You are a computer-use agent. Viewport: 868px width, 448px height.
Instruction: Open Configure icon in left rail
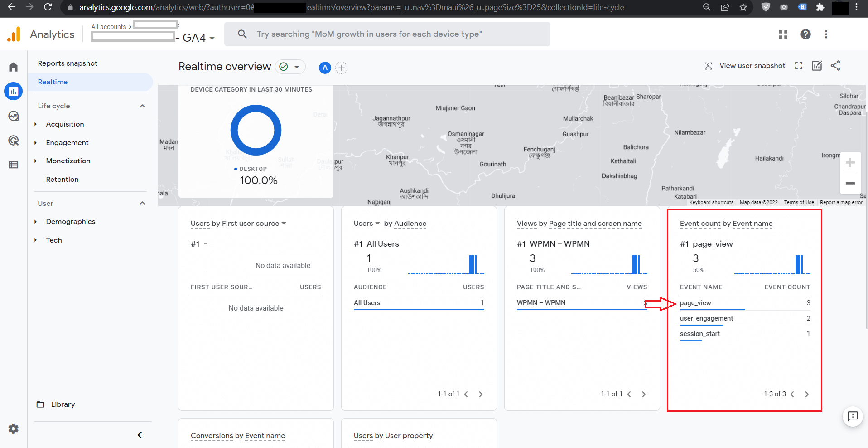14,165
